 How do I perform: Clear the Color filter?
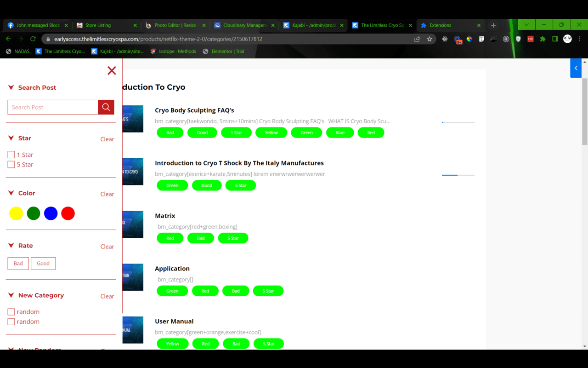point(107,194)
